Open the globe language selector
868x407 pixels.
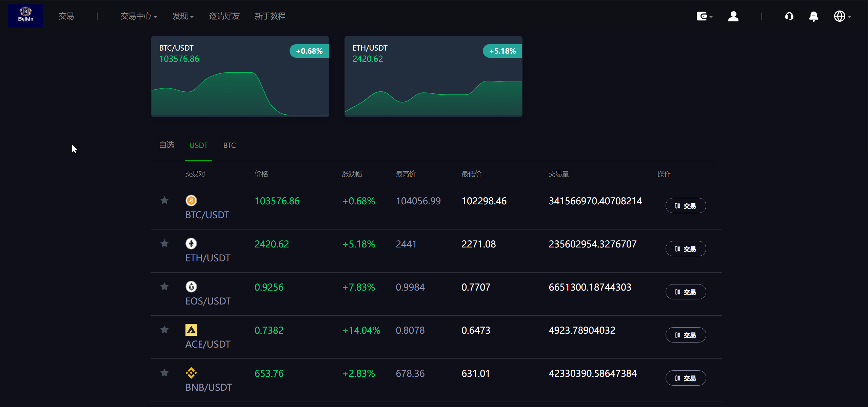pyautogui.click(x=840, y=16)
